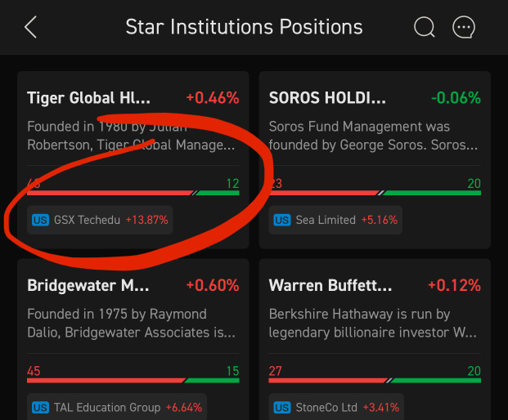
Task: Tap Soros 23 to 20 ratio bar
Action: tap(375, 193)
